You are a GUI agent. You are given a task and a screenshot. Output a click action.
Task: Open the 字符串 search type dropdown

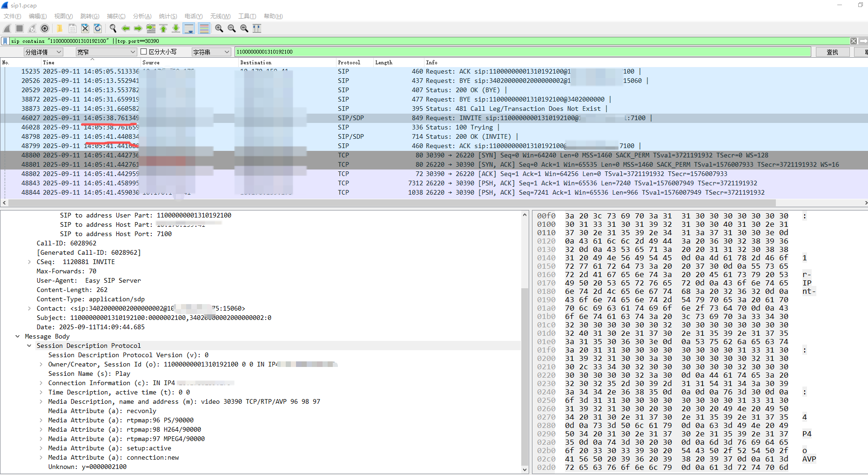click(x=211, y=52)
